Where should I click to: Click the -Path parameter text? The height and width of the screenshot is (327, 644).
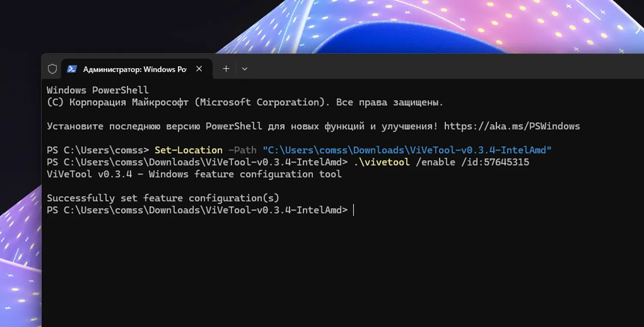pyautogui.click(x=242, y=150)
